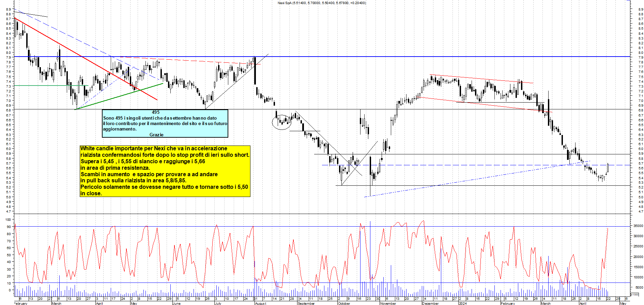Click the '35000' volume scale label
Screen dimensions: 644x305
(638, 226)
